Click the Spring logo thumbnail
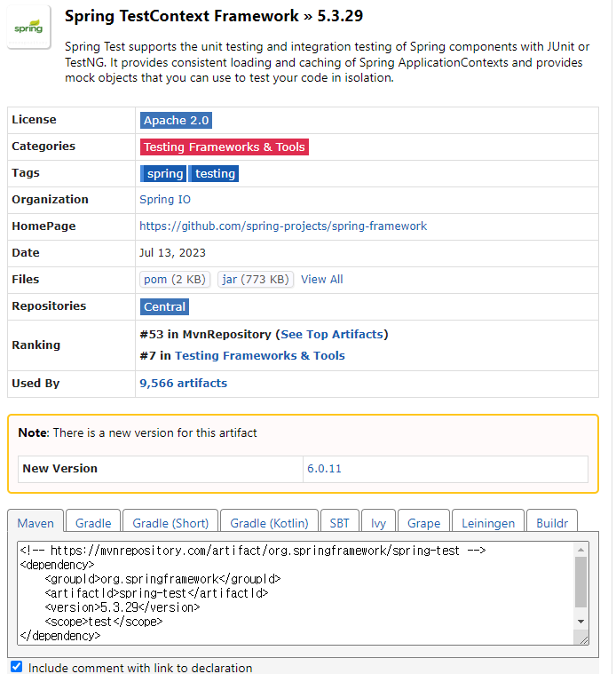 [28, 28]
